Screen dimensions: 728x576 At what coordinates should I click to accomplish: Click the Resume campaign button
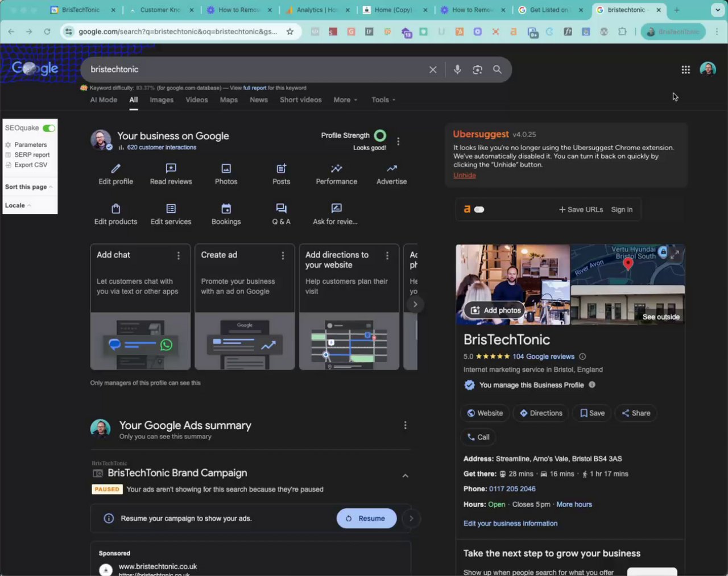[366, 519]
